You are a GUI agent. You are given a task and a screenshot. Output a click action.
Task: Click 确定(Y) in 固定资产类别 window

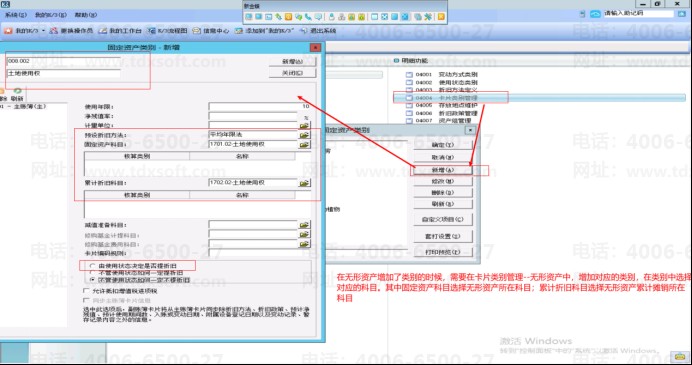coord(443,145)
